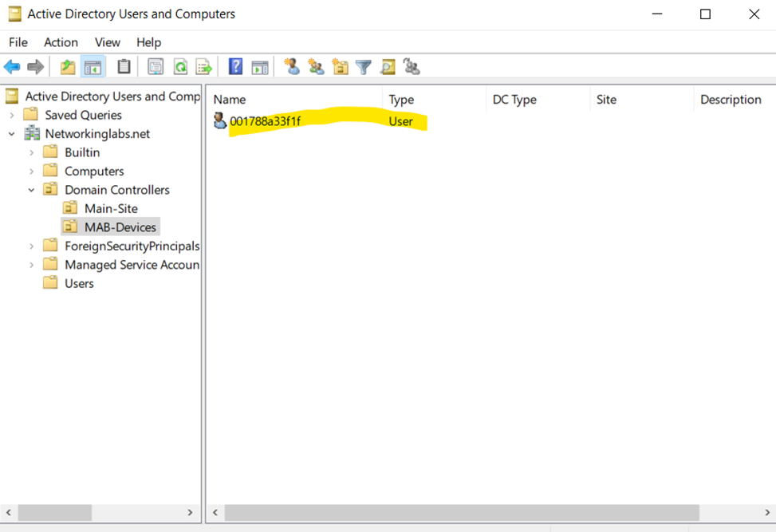This screenshot has width=776, height=532.
Task: Click the tree pane horizontal scrollbar thumb
Action: point(55,513)
